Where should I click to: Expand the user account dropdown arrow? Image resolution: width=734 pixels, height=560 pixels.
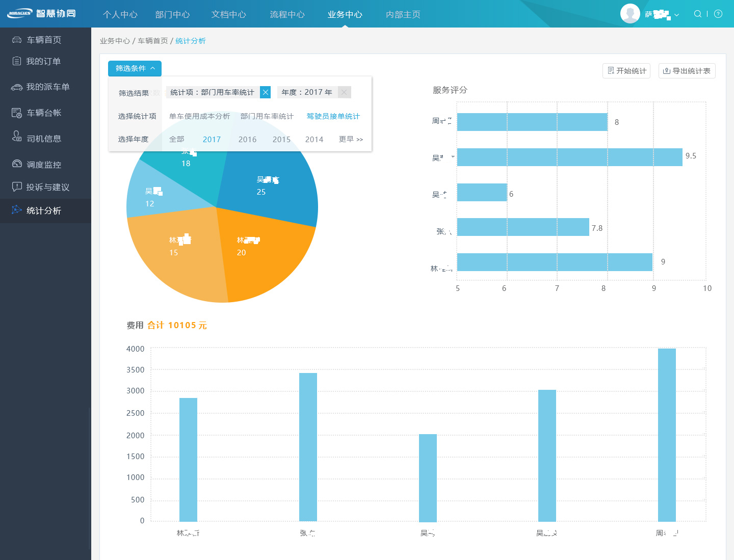coord(676,15)
